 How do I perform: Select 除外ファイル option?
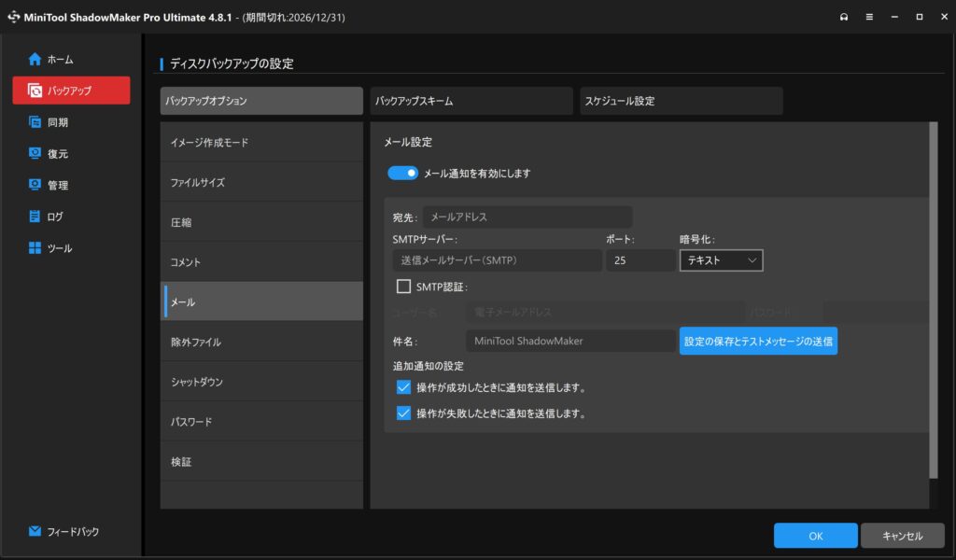pyautogui.click(x=261, y=342)
